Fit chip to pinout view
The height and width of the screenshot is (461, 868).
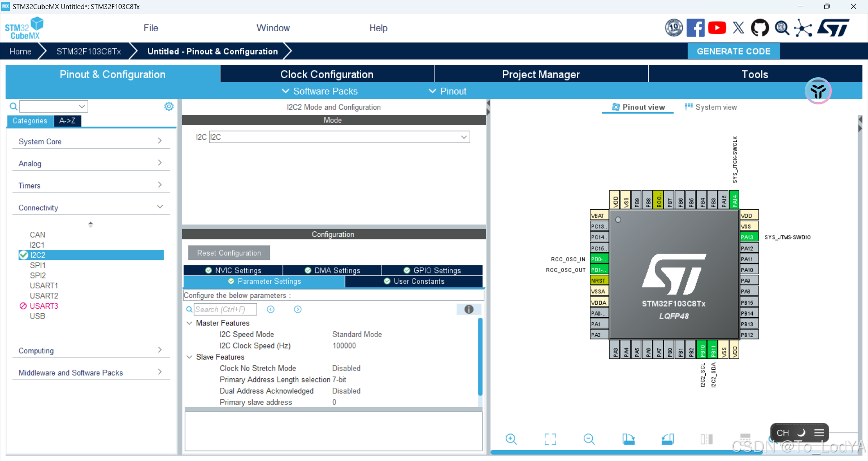pyautogui.click(x=550, y=439)
